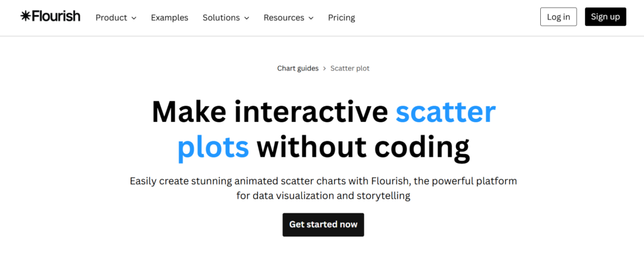The image size is (644, 268).
Task: Click the words "without coding" in the headline
Action: coord(363,147)
